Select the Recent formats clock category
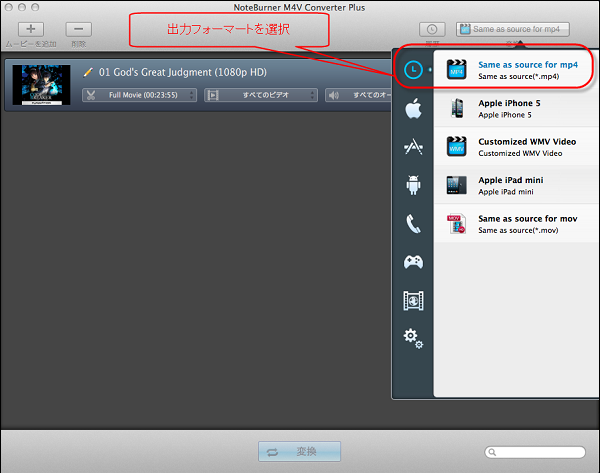Viewport: 600px width, 473px height. click(x=413, y=70)
